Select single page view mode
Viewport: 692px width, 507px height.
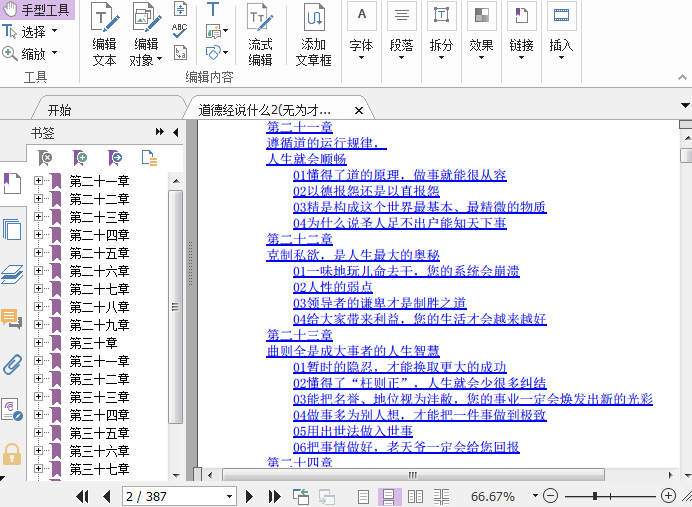point(363,497)
